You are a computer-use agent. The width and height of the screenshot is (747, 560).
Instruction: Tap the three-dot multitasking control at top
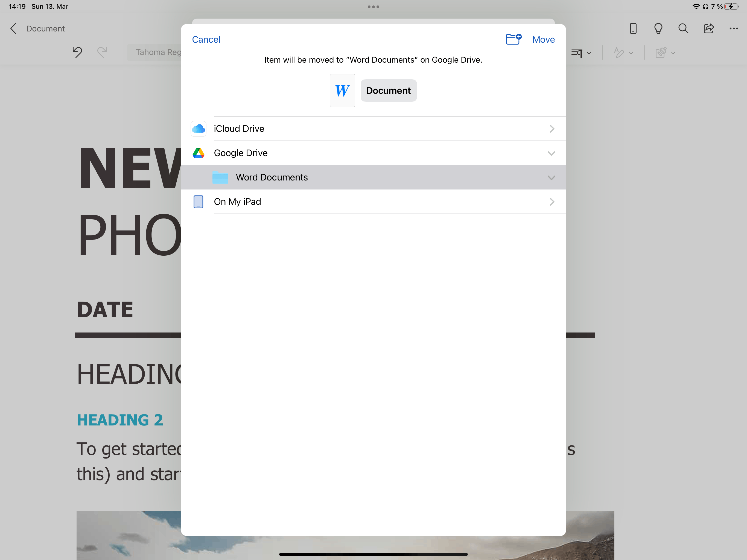(373, 7)
